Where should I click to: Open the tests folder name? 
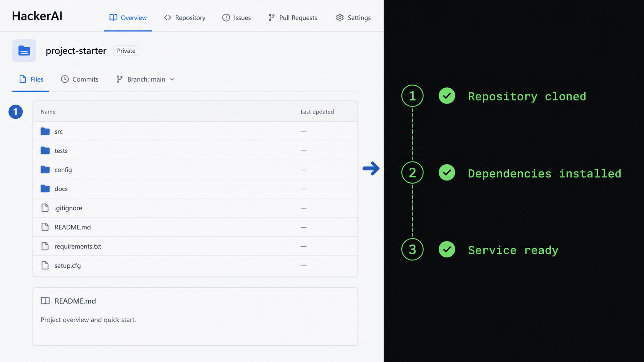[61, 151]
